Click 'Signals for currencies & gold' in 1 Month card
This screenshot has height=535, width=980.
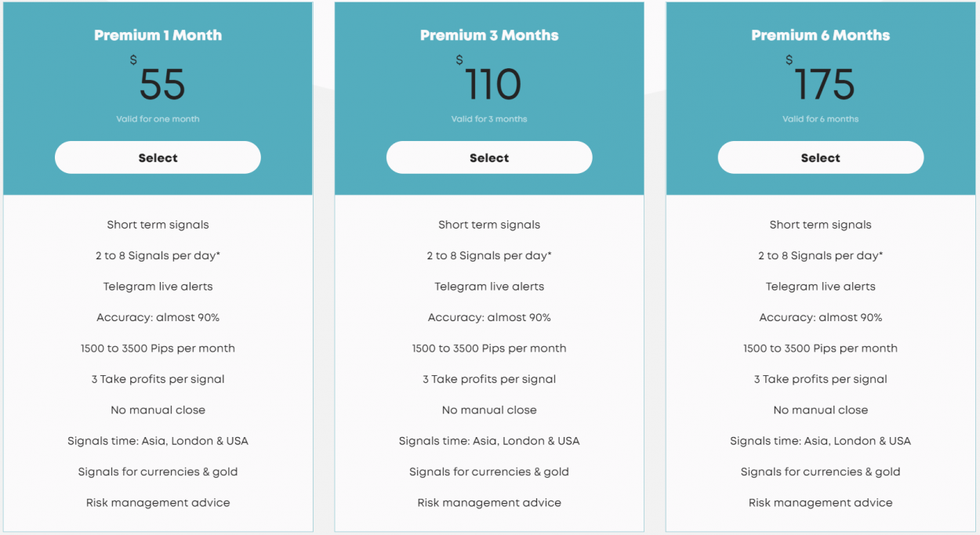point(158,472)
